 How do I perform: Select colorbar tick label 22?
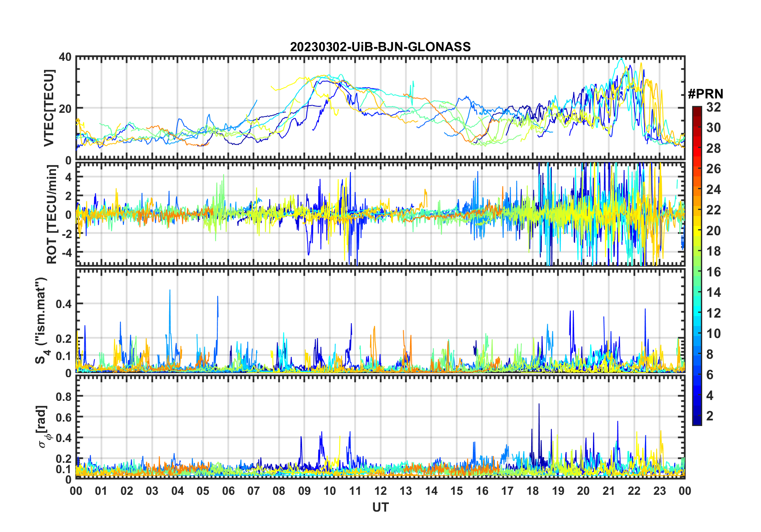point(713,210)
